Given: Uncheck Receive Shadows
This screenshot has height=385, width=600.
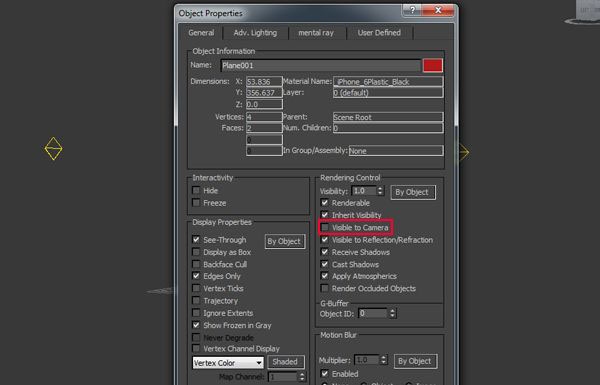Looking at the screenshot, I should point(325,252).
